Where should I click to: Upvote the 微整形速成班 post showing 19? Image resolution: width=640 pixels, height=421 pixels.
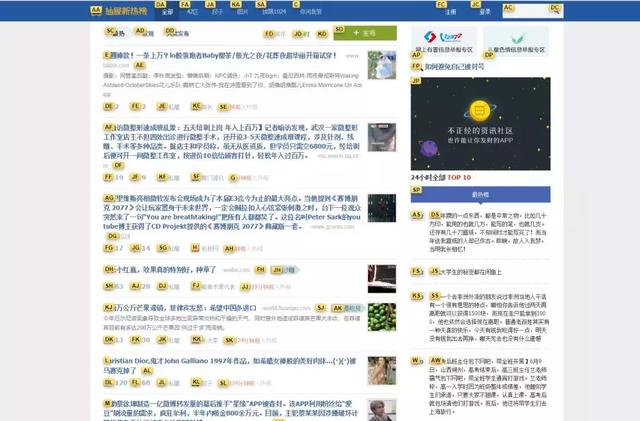113,178
